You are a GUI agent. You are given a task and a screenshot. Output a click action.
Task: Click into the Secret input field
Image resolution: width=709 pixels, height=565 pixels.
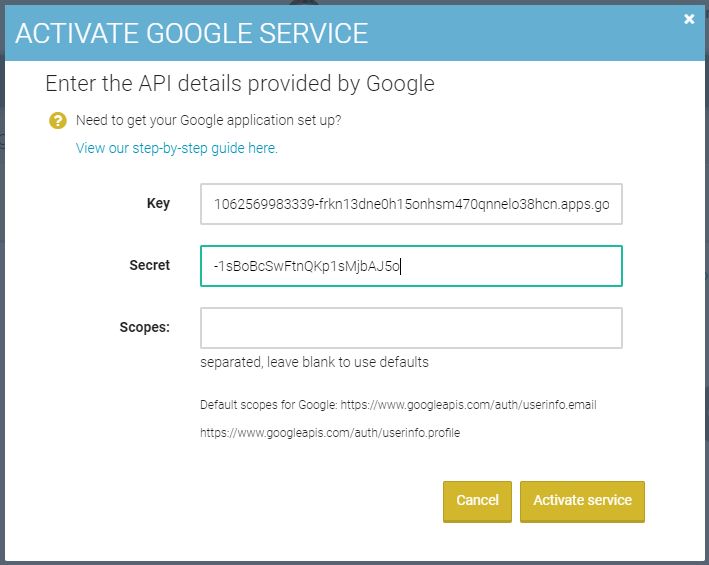click(x=411, y=266)
